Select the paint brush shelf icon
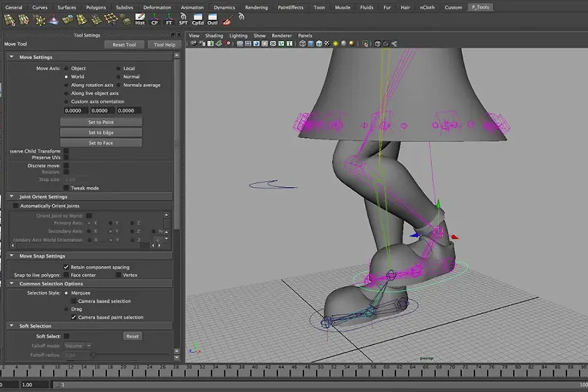The image size is (588, 392). point(226,20)
